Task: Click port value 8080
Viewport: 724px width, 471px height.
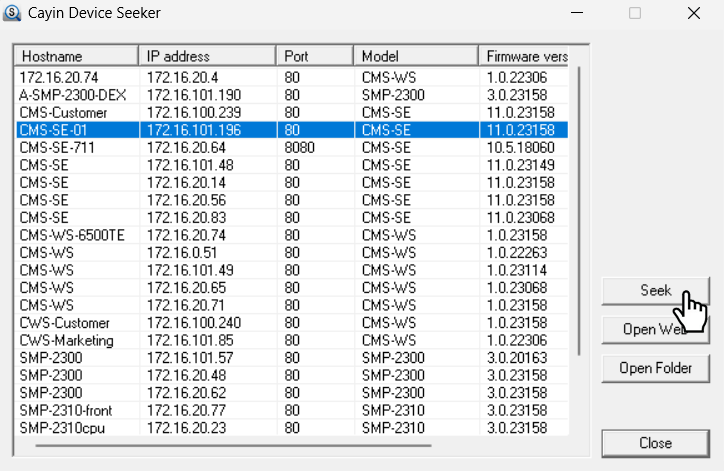Action: coord(299,148)
